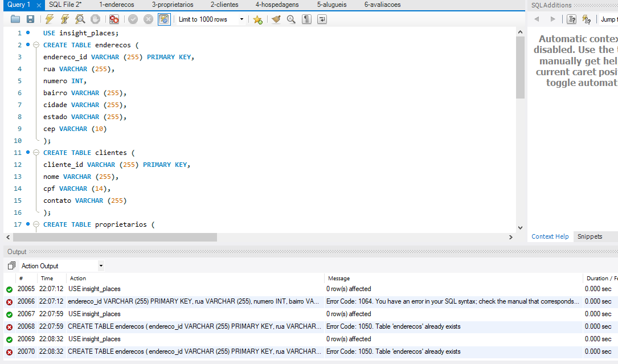Switch to the 4-hospedagens tab
This screenshot has width=618, height=364.
pyautogui.click(x=277, y=5)
